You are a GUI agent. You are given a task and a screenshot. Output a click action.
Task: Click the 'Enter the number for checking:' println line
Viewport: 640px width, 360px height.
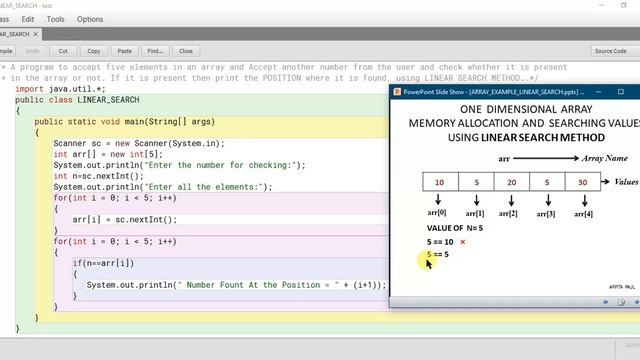coord(179,165)
